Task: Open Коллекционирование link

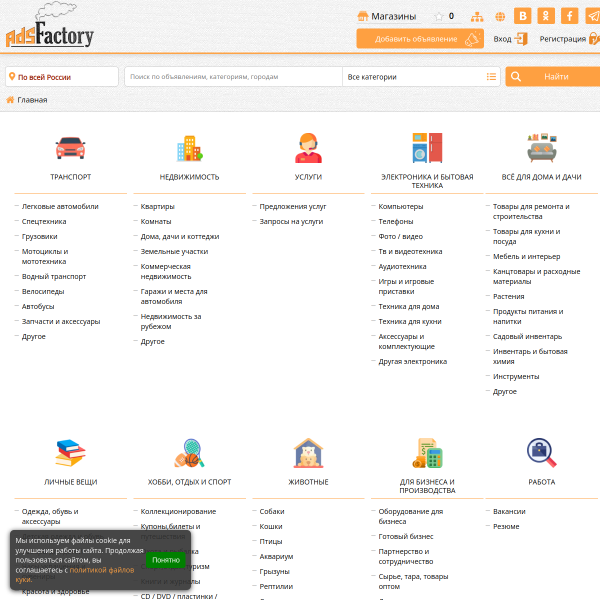Action: click(178, 511)
